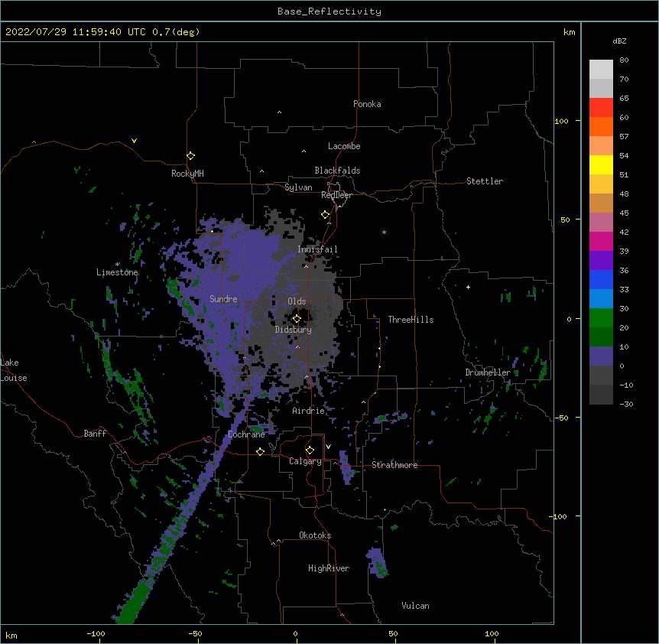Click the Blackfalds label
This screenshot has height=644, width=659.
[337, 171]
